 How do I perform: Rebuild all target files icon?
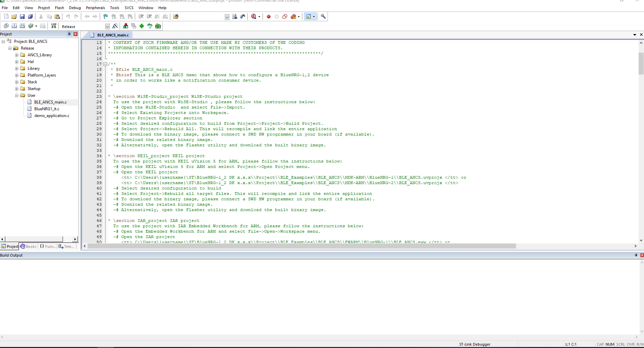[x=22, y=26]
